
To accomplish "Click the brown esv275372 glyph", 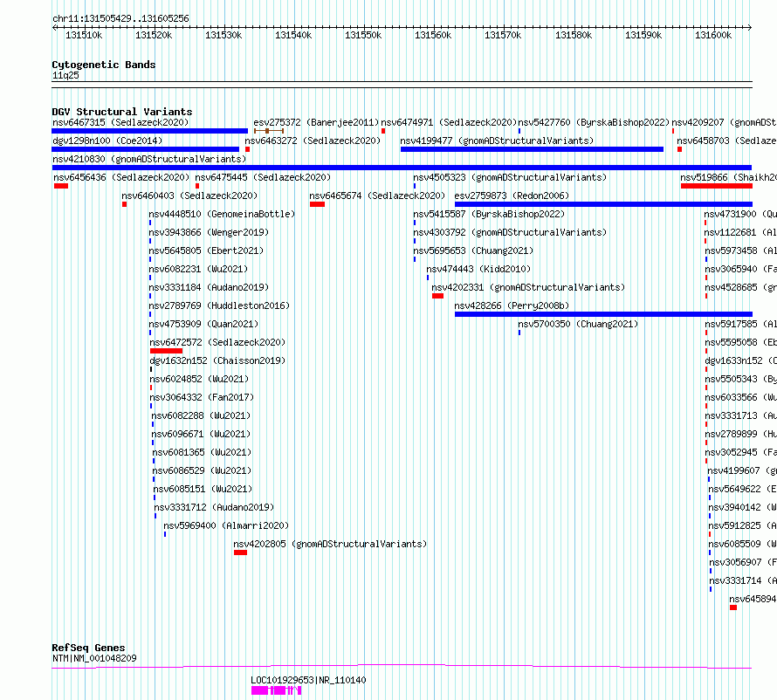I will tap(269, 131).
